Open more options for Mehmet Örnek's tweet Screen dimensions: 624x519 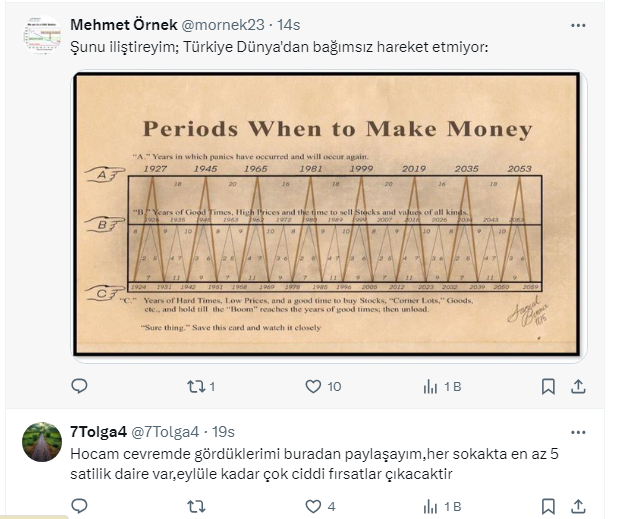(578, 25)
